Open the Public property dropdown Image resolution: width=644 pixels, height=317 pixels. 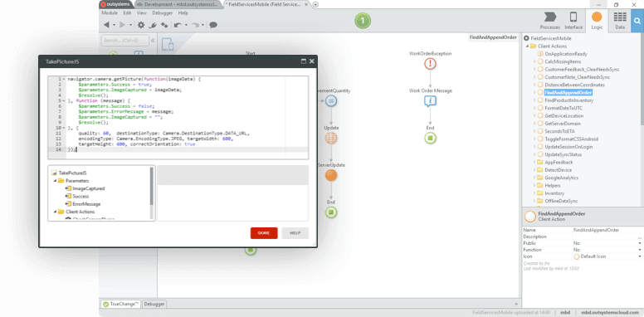coord(640,243)
